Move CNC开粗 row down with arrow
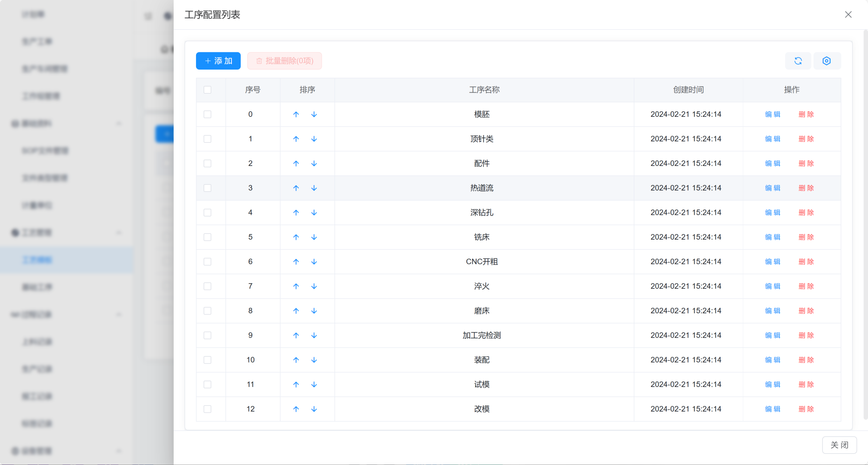This screenshot has height=465, width=868. tap(314, 262)
